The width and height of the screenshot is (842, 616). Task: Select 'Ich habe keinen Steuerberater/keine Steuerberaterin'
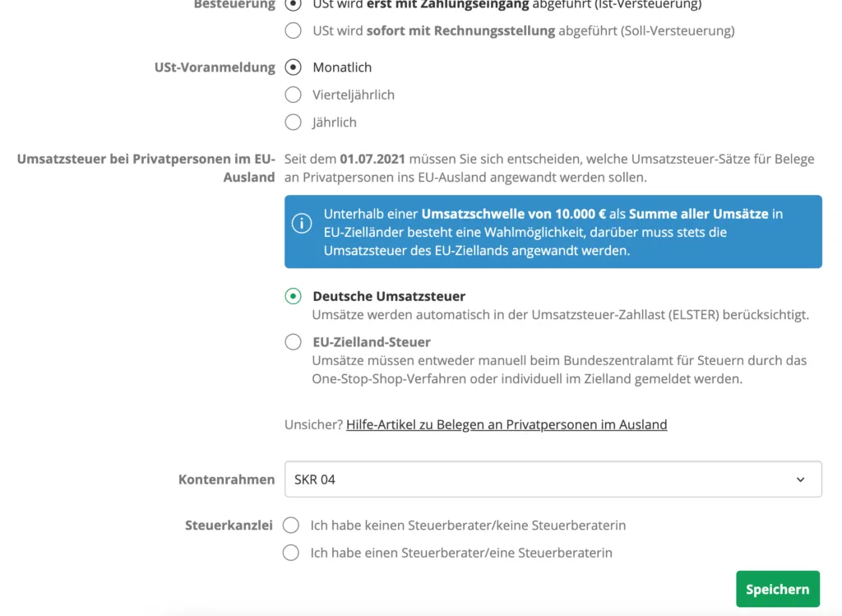click(290, 525)
